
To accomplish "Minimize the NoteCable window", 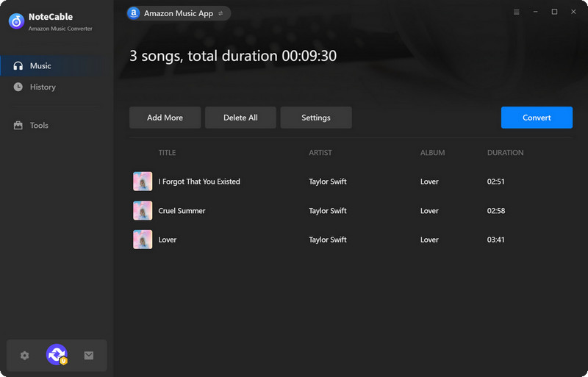I will 536,12.
